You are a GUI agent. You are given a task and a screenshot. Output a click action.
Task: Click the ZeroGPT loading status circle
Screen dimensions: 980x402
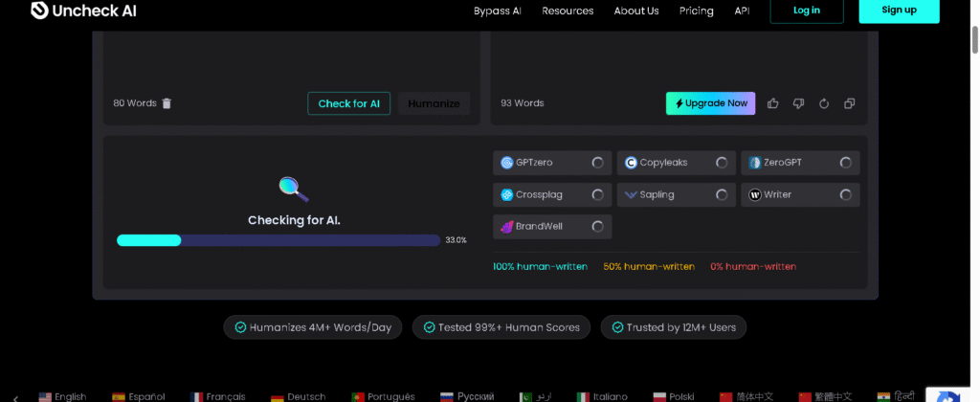click(x=846, y=163)
